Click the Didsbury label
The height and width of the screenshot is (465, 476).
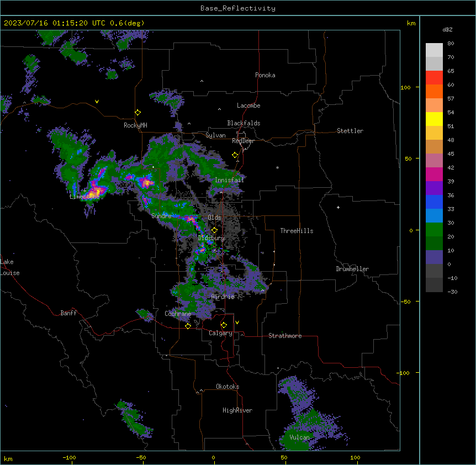coord(211,238)
